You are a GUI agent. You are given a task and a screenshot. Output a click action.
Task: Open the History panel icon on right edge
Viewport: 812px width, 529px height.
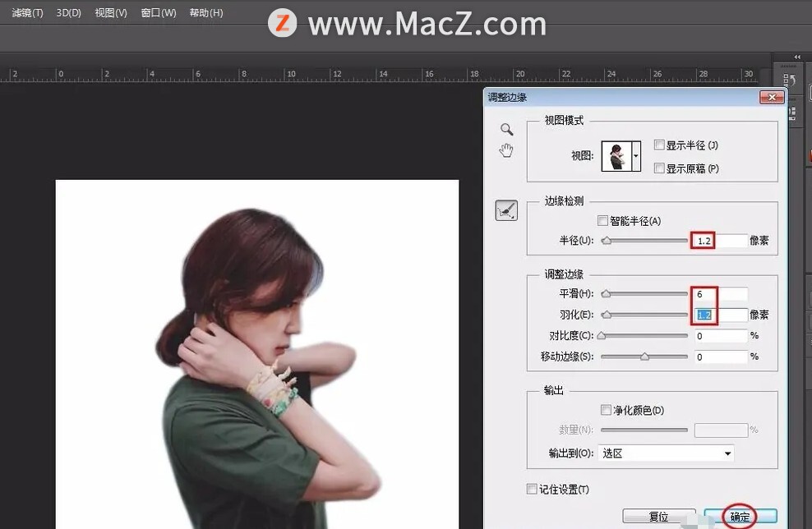click(791, 79)
